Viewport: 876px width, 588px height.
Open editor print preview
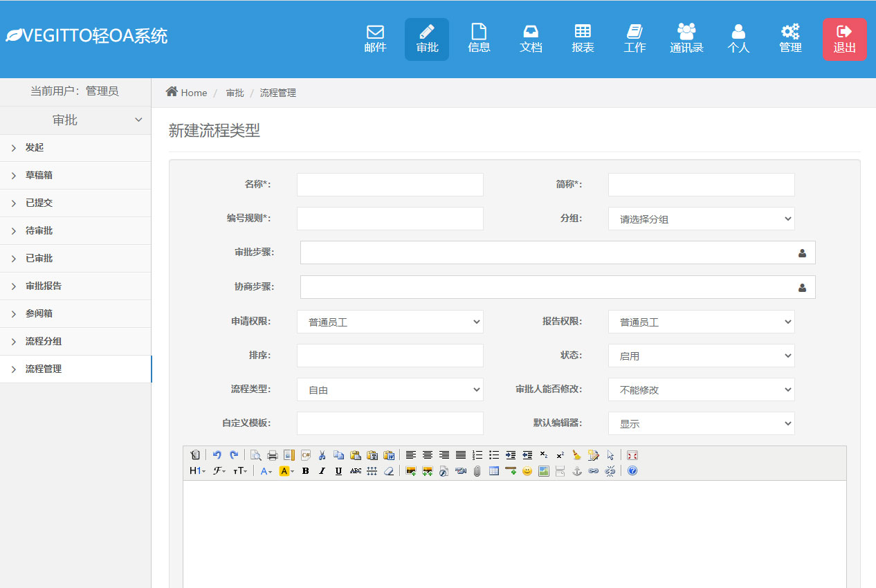click(x=255, y=455)
